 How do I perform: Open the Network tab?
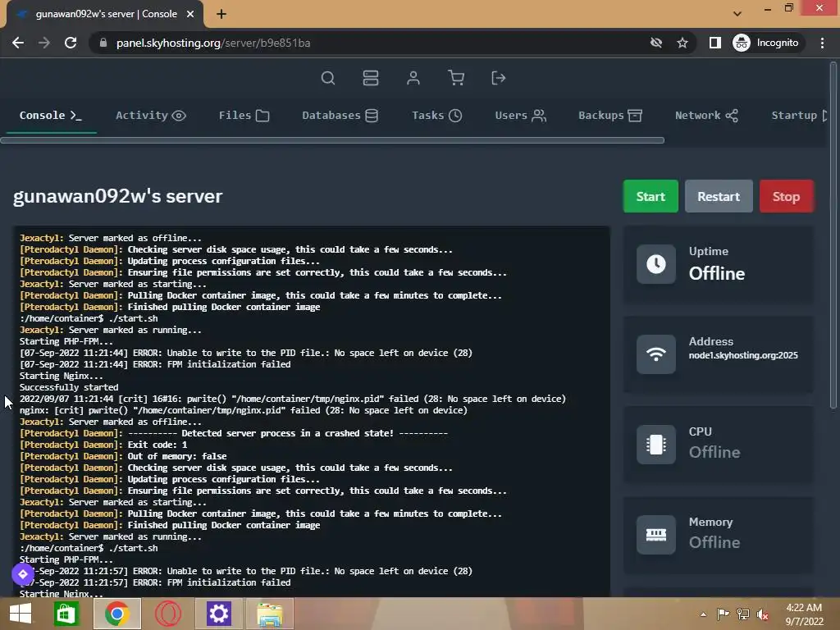click(706, 115)
